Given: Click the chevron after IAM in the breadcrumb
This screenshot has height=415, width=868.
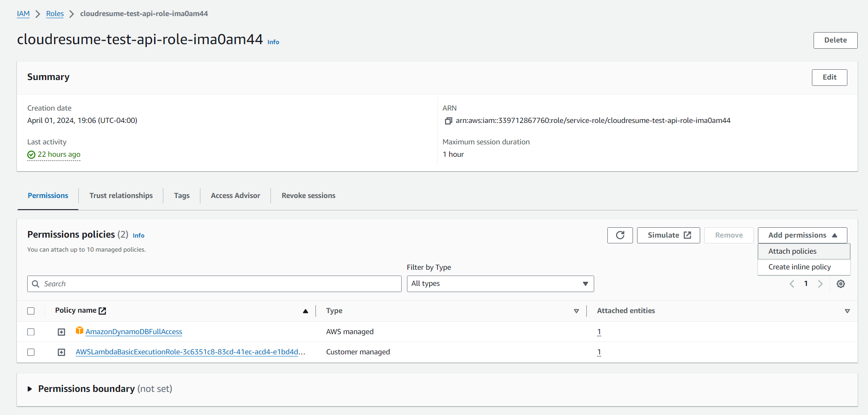Looking at the screenshot, I should click(38, 14).
